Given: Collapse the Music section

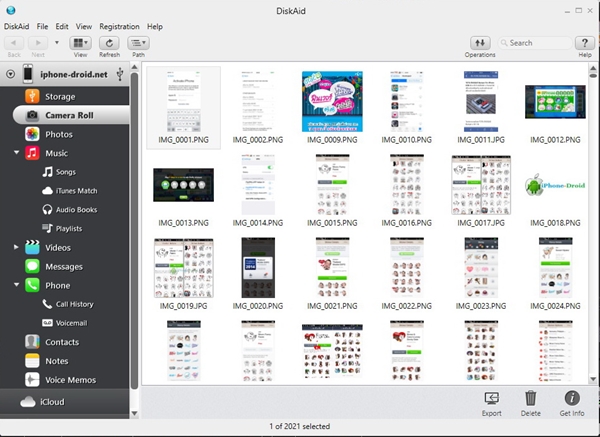Looking at the screenshot, I should (16, 153).
